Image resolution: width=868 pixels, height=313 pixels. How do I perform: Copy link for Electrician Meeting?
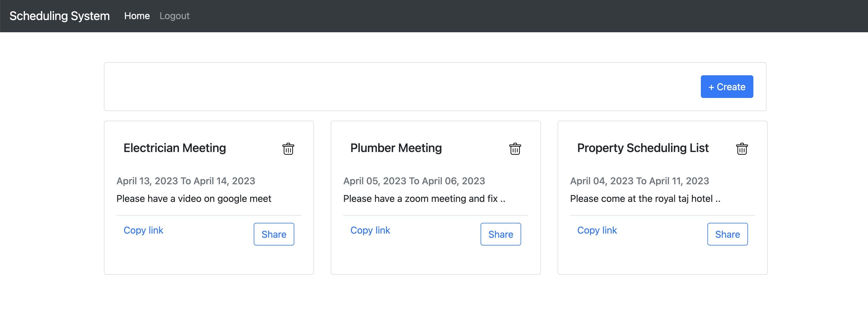(143, 230)
